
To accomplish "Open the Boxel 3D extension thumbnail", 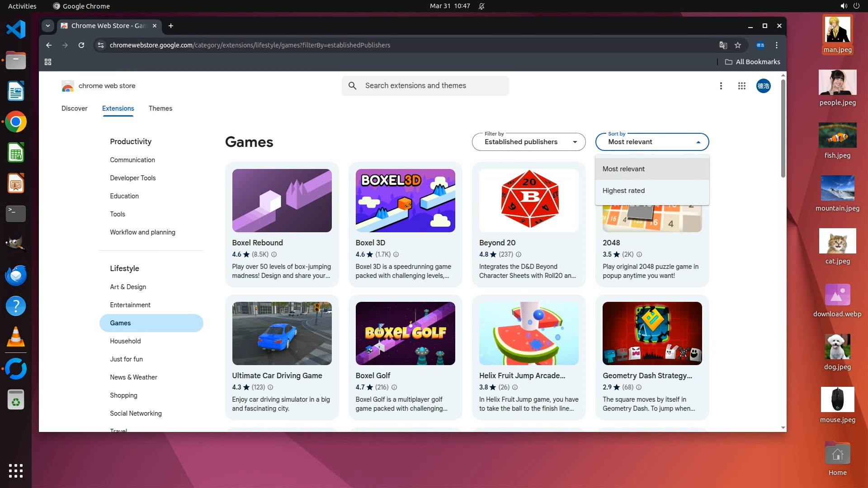I will 405,201.
